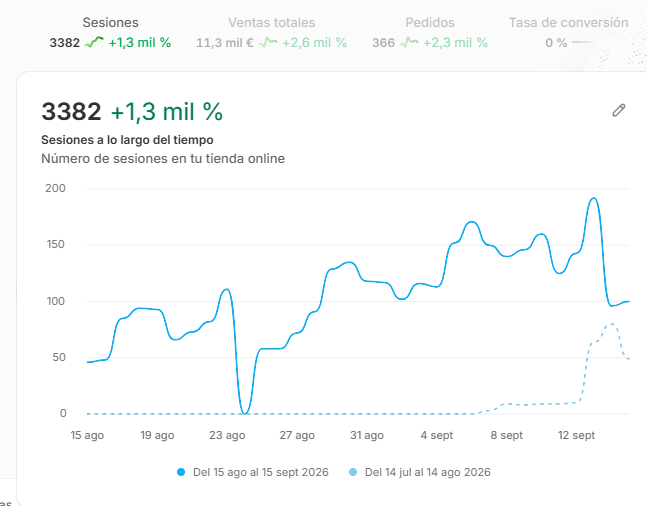Click the 150 y-axis label

(55, 244)
